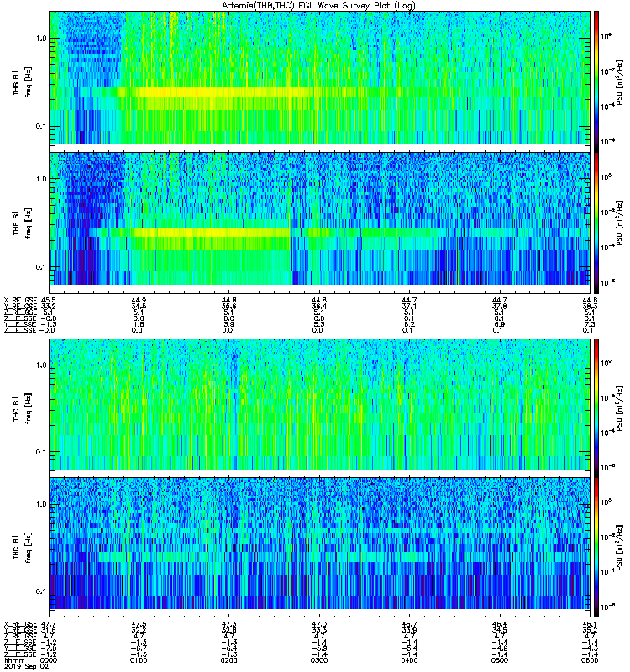
Task: Click the '1.0' frequency tick in the THB B-parallel panel
Action: tap(40, 179)
